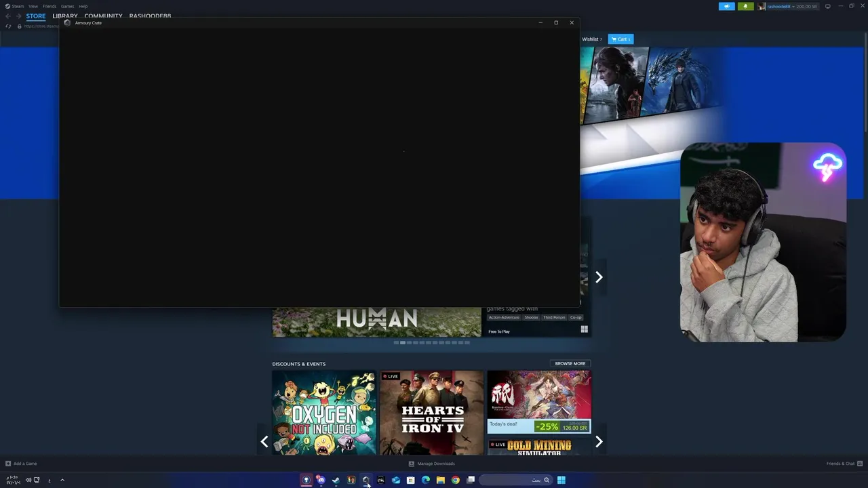This screenshot has width=868, height=488.
Task: Click the Armoury Crate title bar icon
Action: [67, 22]
